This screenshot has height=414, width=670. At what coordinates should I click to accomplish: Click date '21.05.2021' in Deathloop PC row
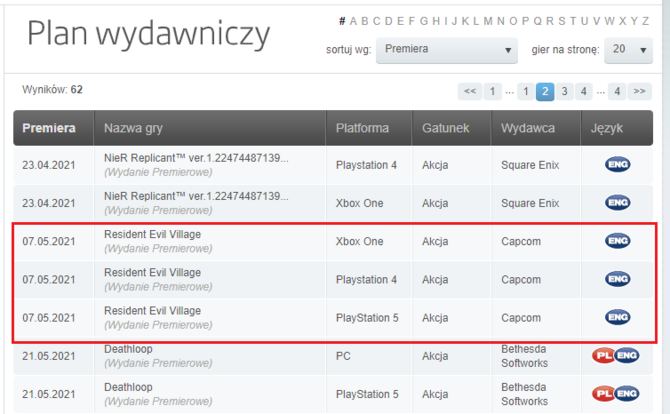point(49,356)
